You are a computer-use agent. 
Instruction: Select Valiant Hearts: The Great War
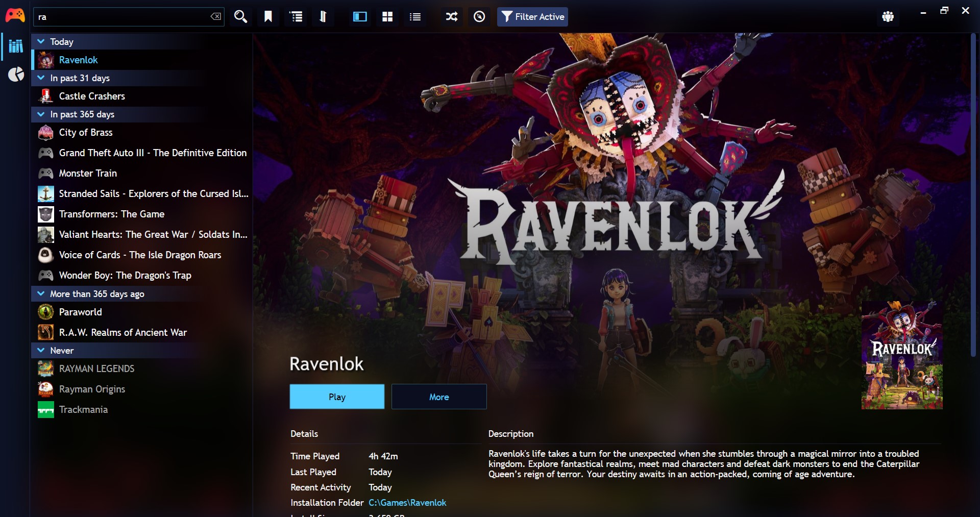(x=142, y=234)
